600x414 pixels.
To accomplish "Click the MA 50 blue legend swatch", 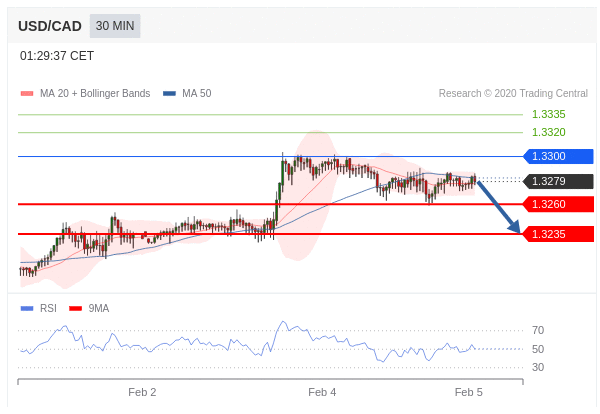I will point(169,93).
